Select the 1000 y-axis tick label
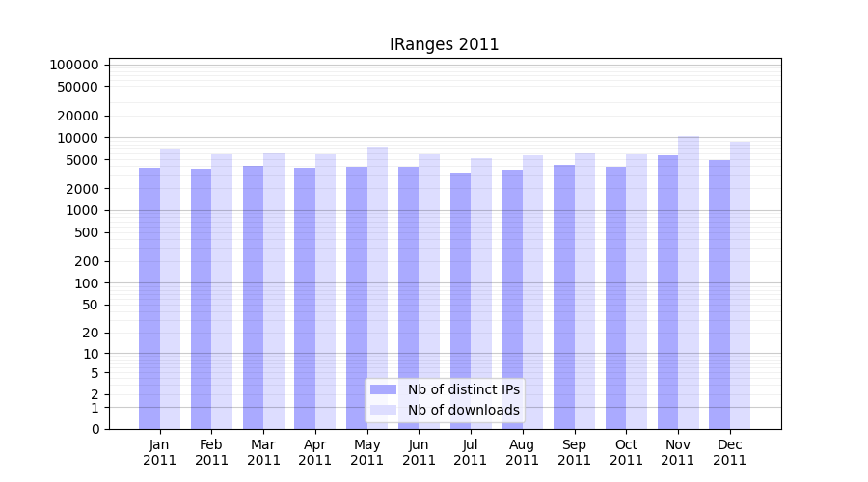The width and height of the screenshot is (868, 482). tap(83, 210)
